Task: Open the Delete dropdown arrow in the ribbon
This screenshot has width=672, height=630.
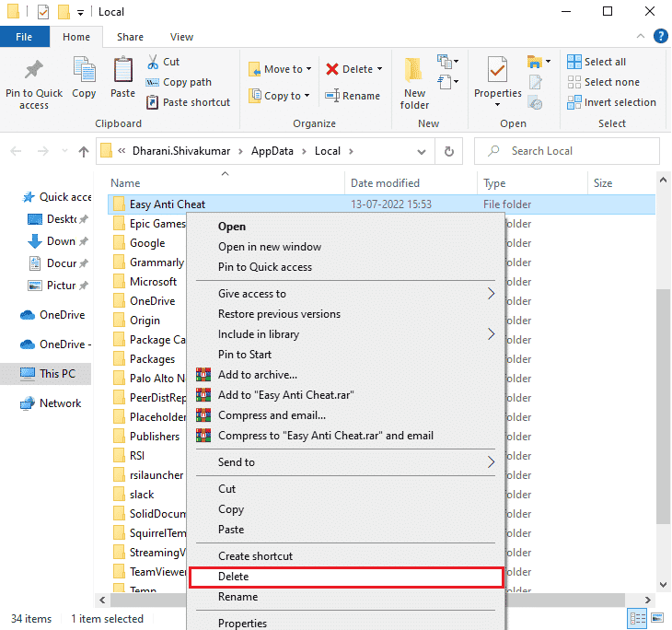Action: [379, 69]
